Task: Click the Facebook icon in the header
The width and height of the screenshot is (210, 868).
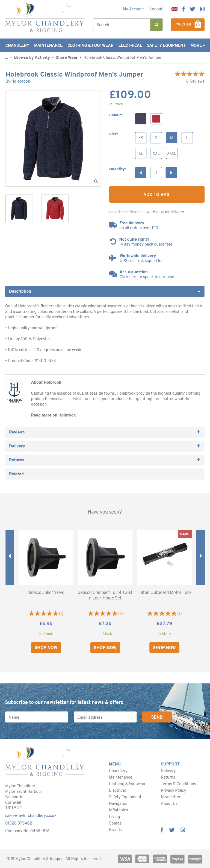Action: pos(184,9)
